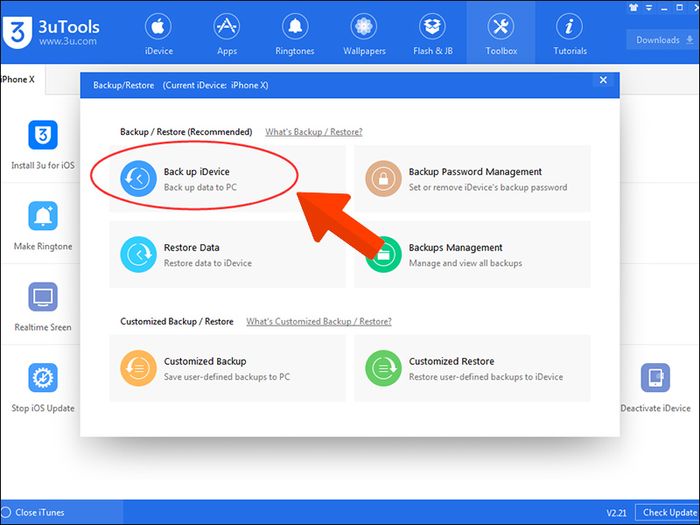Open What's Customized Backup / Restore? link
The width and height of the screenshot is (700, 525).
point(319,321)
